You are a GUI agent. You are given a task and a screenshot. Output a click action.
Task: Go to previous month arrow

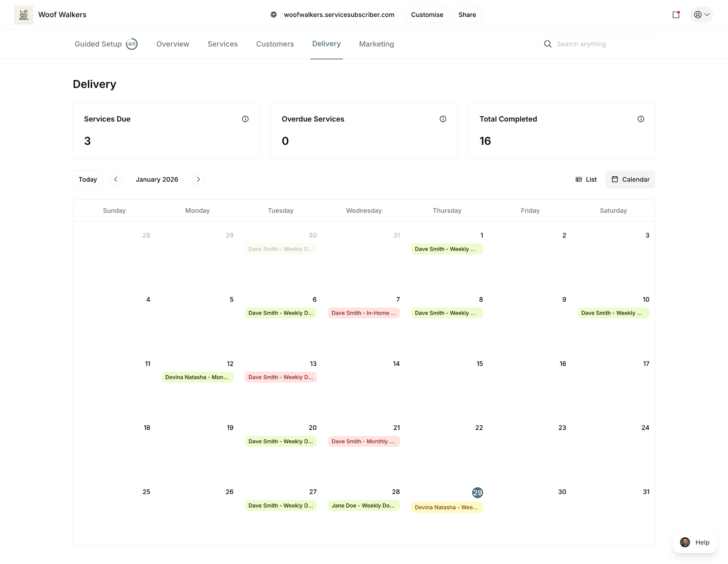coord(116,179)
